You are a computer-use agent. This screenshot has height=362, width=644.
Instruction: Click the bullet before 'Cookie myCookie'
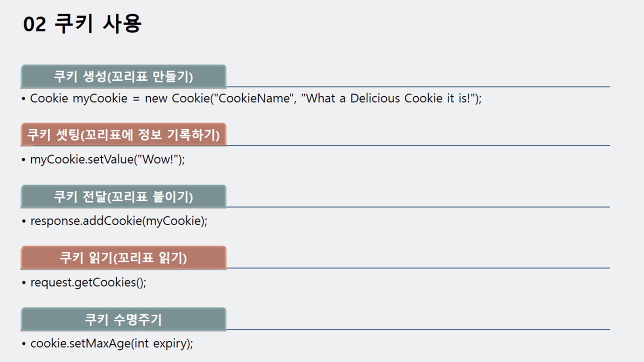coord(23,99)
